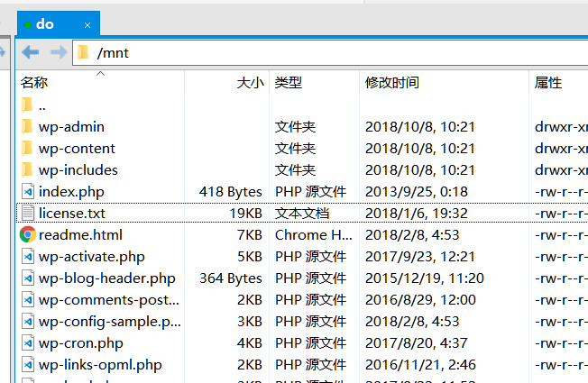Click the '364 Bytes' size cell
This screenshot has height=383, width=588.
[x=231, y=278]
